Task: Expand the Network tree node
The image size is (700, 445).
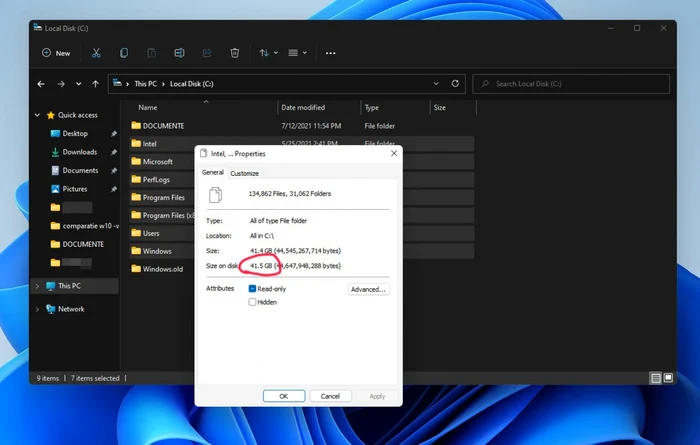Action: (x=38, y=309)
